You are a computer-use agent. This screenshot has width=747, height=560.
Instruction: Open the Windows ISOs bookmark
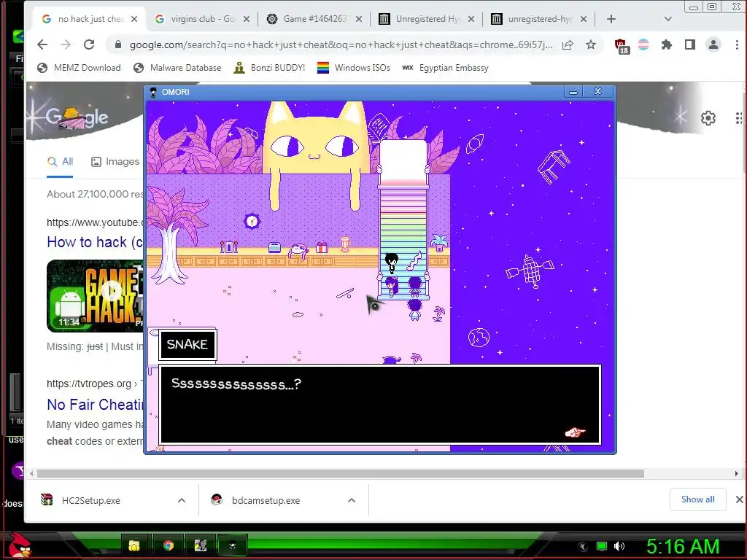[x=354, y=68]
